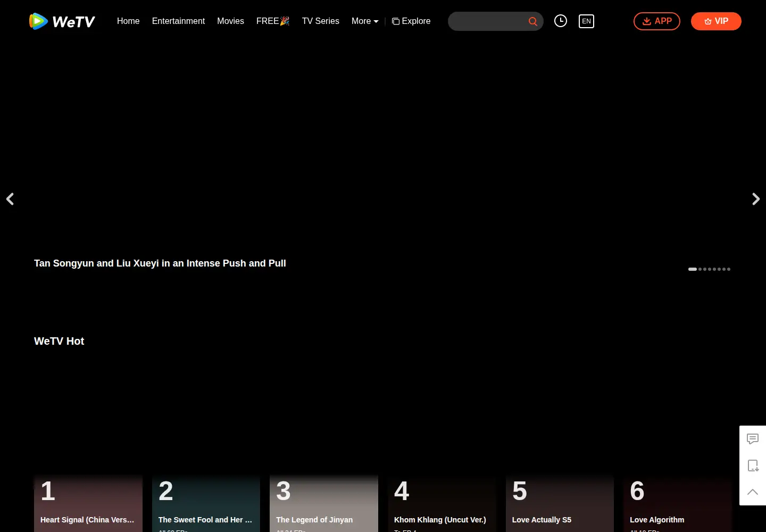The width and height of the screenshot is (766, 532).
Task: Click the WeTV Hot heading
Action: (x=59, y=341)
